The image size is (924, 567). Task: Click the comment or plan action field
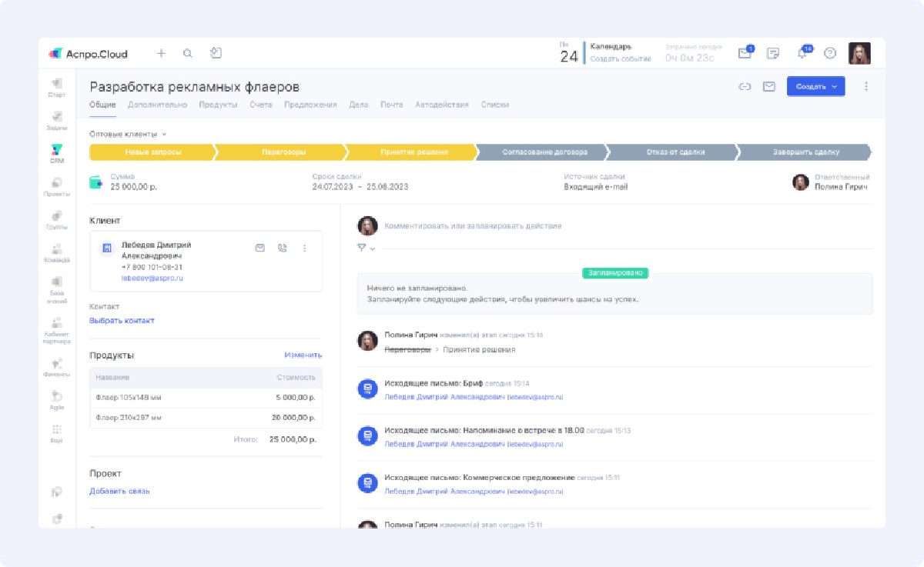coord(473,226)
